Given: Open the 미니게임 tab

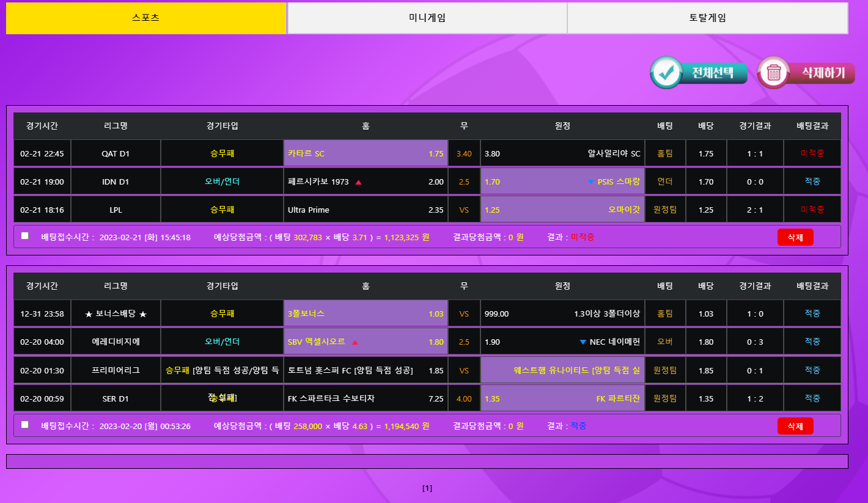Looking at the screenshot, I should pyautogui.click(x=427, y=18).
